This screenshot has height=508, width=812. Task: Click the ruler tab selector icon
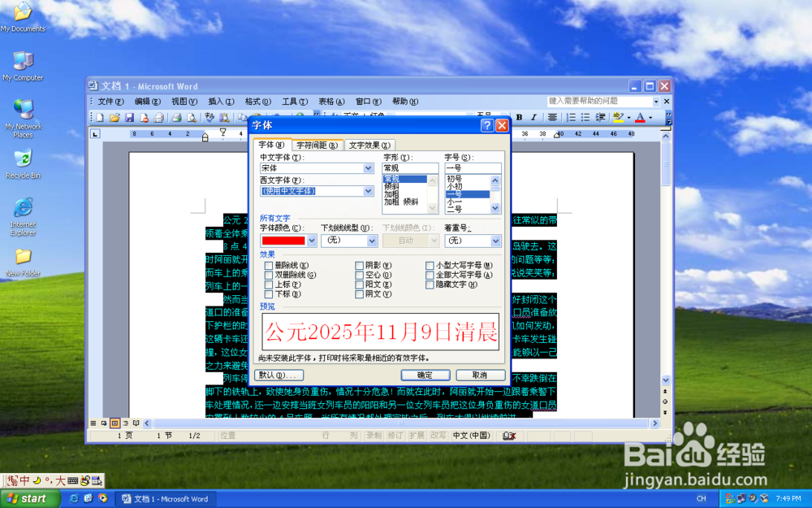[x=95, y=134]
